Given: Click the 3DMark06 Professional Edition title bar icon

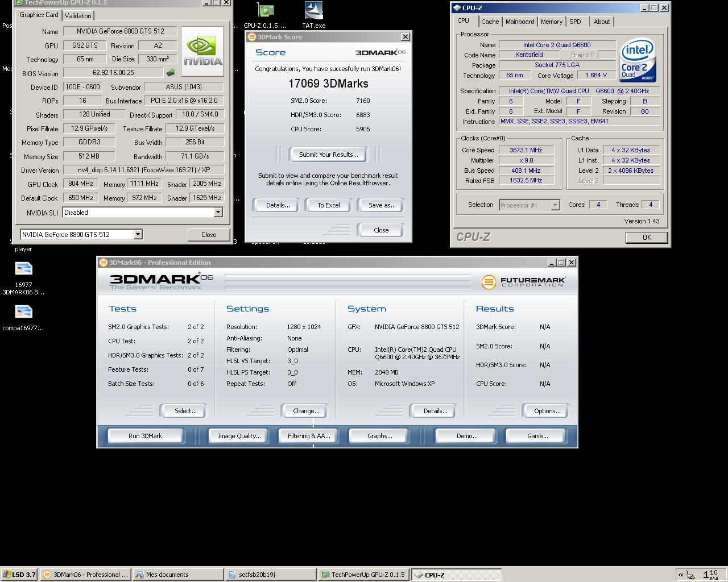Looking at the screenshot, I should coord(104,263).
